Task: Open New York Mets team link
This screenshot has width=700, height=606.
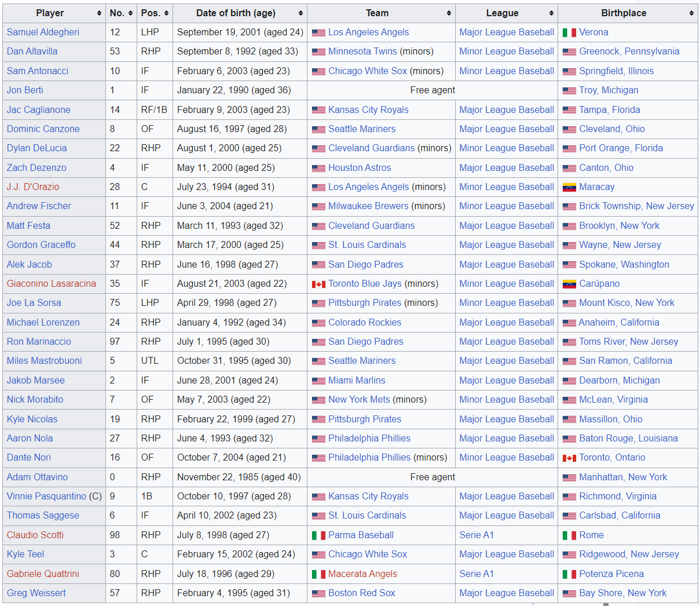Action: (359, 400)
